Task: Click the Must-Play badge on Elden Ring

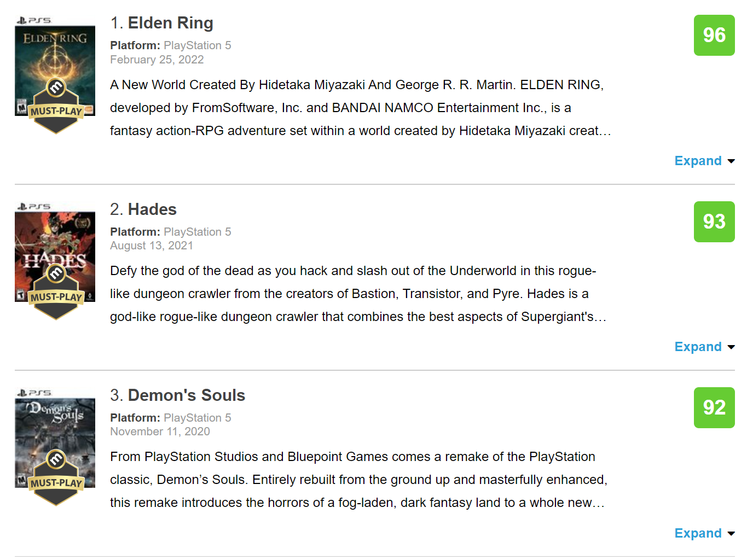Action: 56,110
